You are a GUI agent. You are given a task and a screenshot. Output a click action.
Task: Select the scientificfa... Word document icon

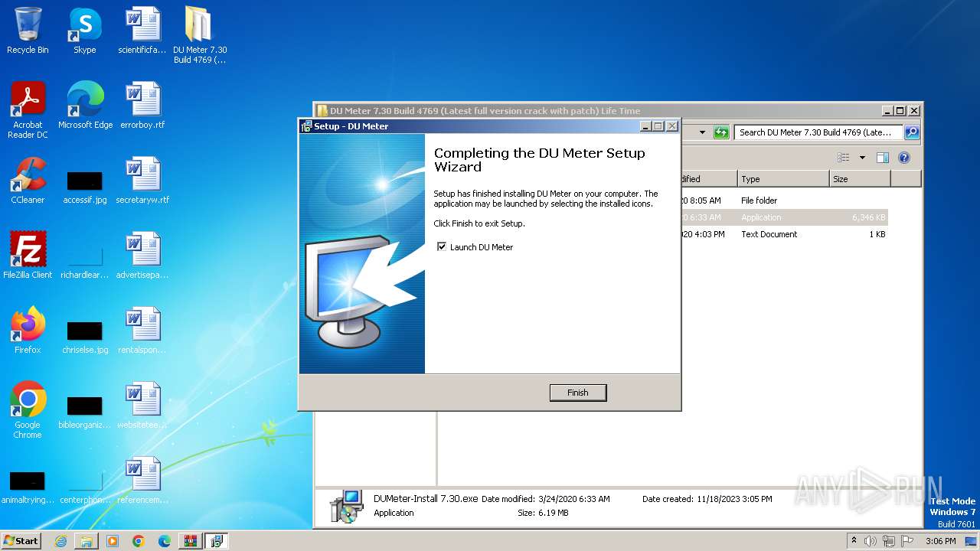coord(142,31)
